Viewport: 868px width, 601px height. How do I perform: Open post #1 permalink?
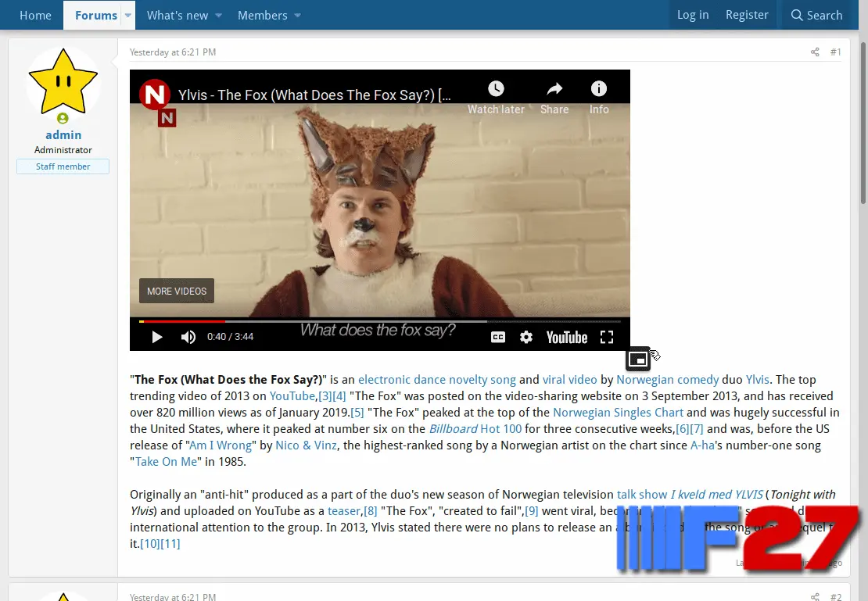pyautogui.click(x=835, y=52)
